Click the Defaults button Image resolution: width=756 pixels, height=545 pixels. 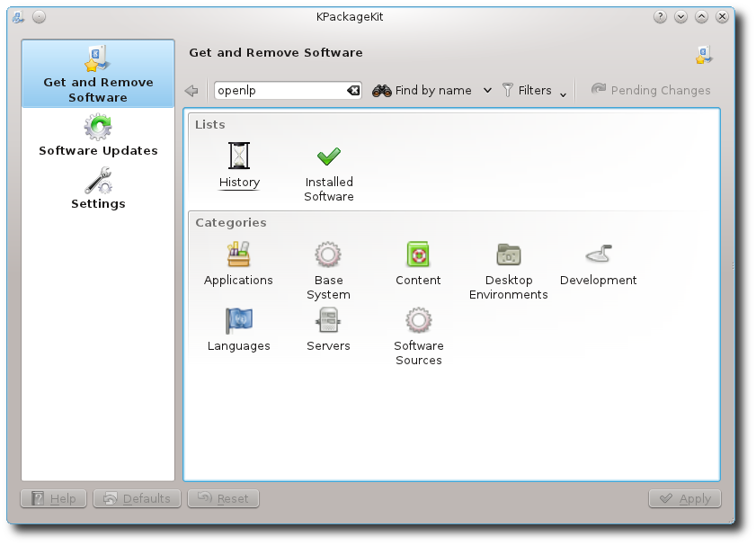click(137, 499)
